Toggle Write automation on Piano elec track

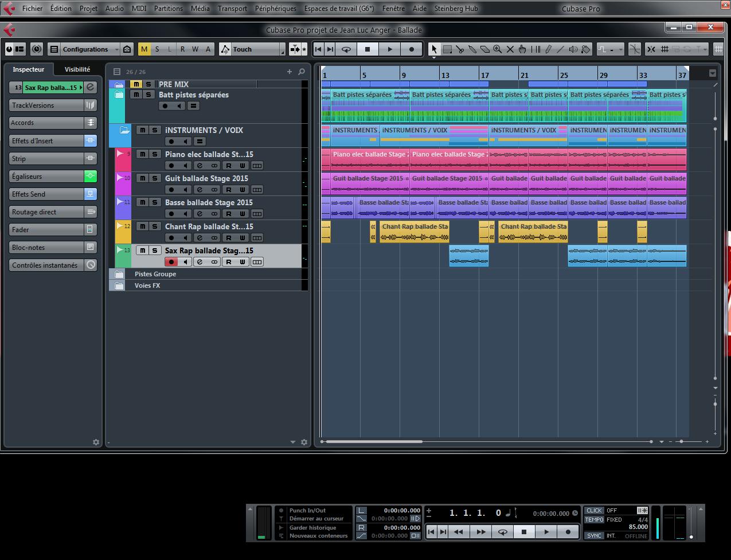(x=243, y=166)
